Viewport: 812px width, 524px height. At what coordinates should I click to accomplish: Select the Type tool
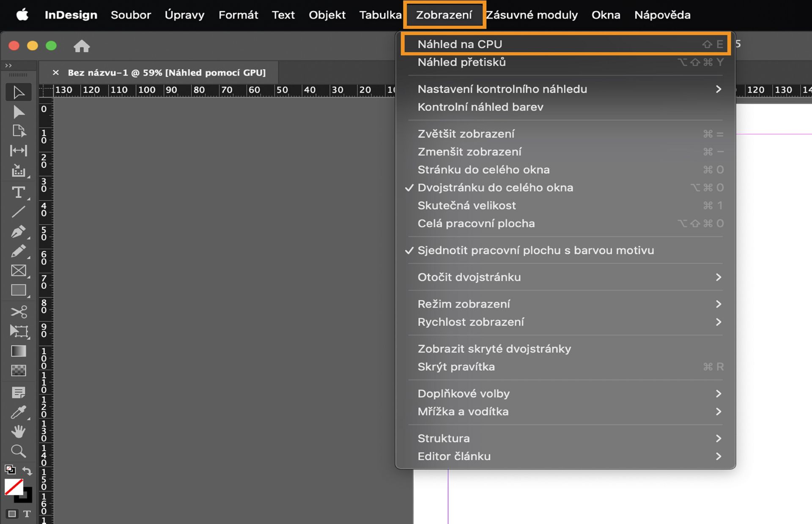(18, 193)
